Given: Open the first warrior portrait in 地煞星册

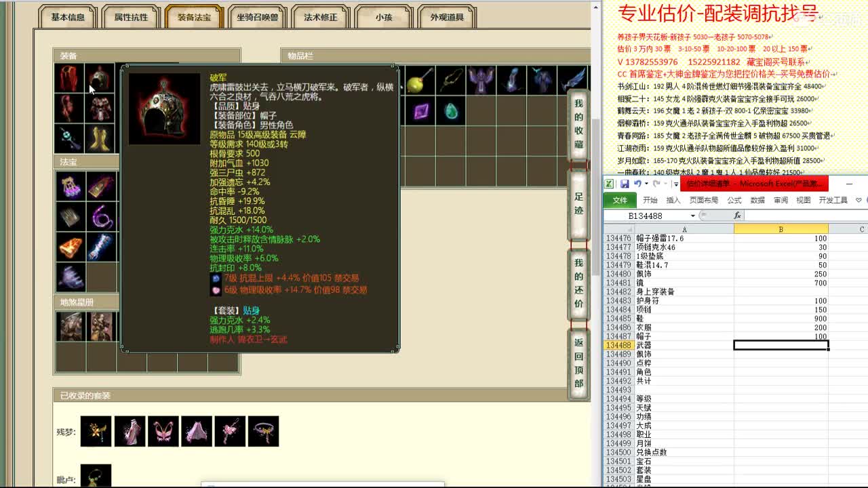Looking at the screenshot, I should [x=70, y=326].
